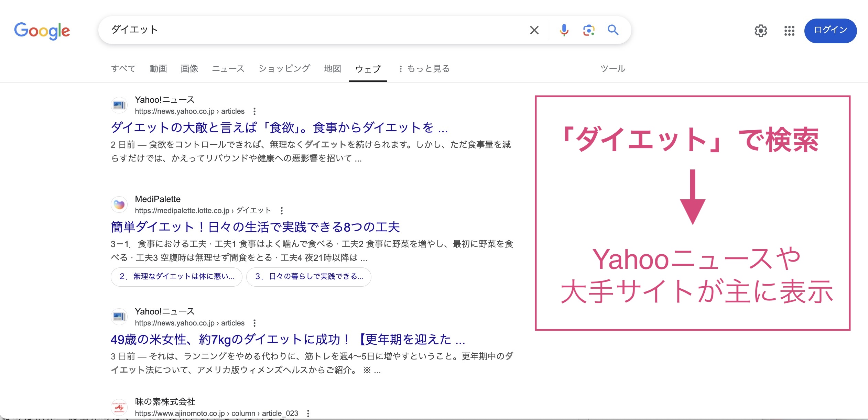Open Google apps grid icon
Image resolution: width=868 pixels, height=420 pixels.
pyautogui.click(x=789, y=31)
